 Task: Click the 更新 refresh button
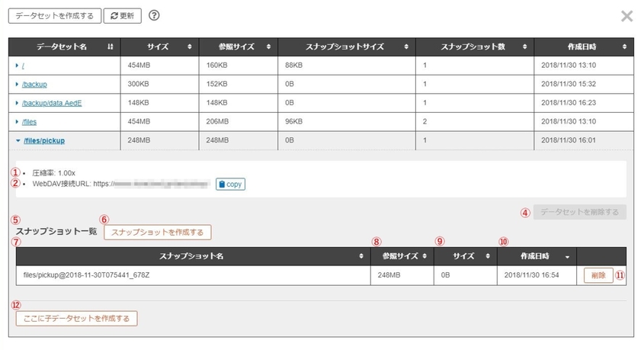pyautogui.click(x=122, y=15)
